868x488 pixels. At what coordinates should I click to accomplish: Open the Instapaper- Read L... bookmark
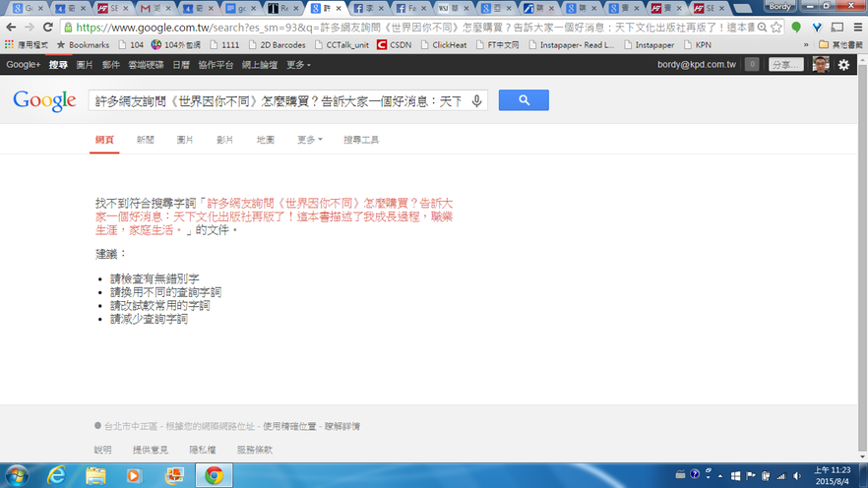click(571, 45)
